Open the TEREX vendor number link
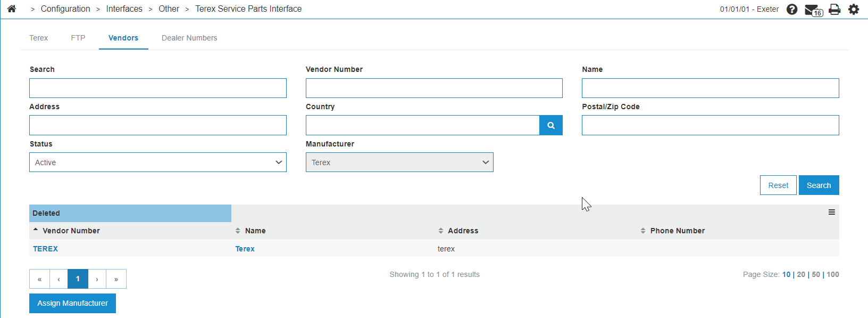The width and height of the screenshot is (868, 318). [x=46, y=249]
